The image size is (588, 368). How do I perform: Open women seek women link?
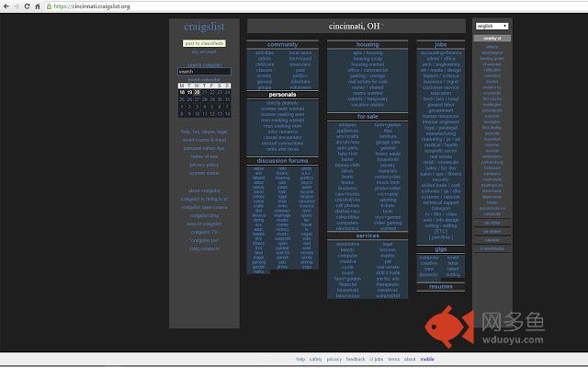pos(282,109)
